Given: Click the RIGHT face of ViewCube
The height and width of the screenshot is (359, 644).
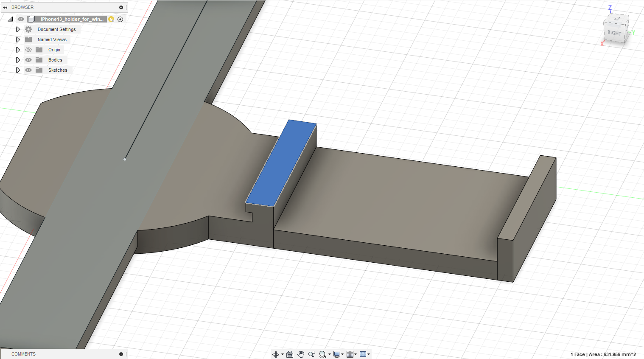Looking at the screenshot, I should tap(614, 33).
